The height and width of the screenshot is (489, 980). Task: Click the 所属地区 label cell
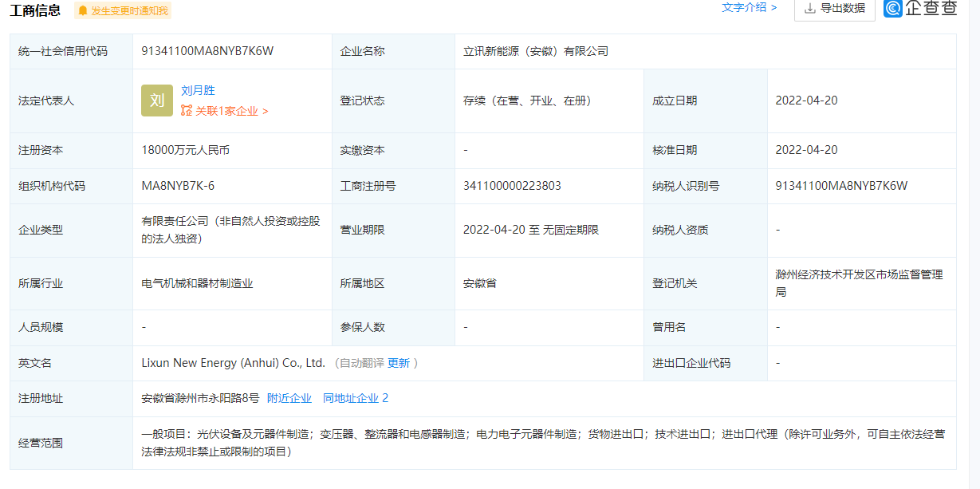(x=393, y=283)
